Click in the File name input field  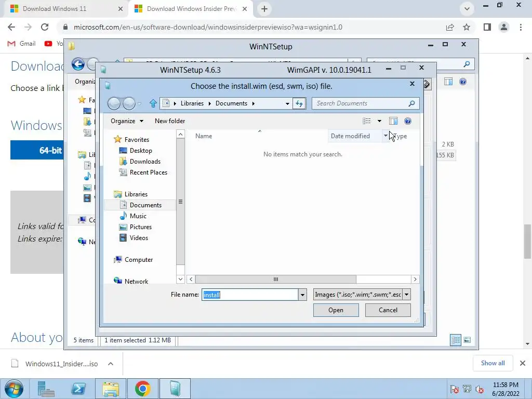point(250,295)
